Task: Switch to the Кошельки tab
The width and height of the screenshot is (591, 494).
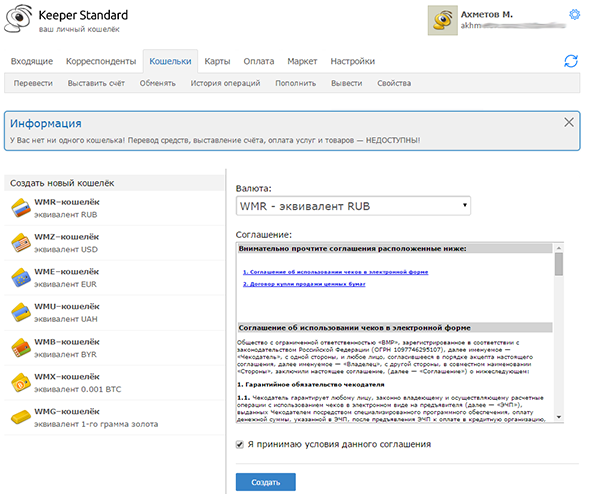Action: click(x=170, y=61)
